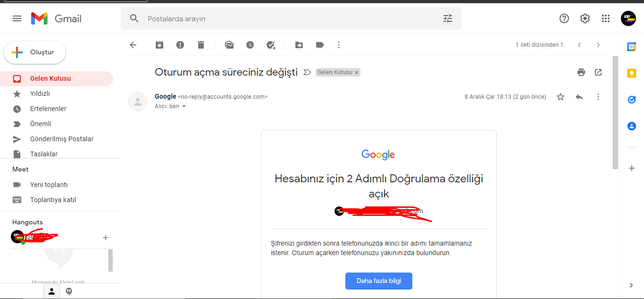Open the Move to folder icon
644x299 pixels.
(299, 45)
